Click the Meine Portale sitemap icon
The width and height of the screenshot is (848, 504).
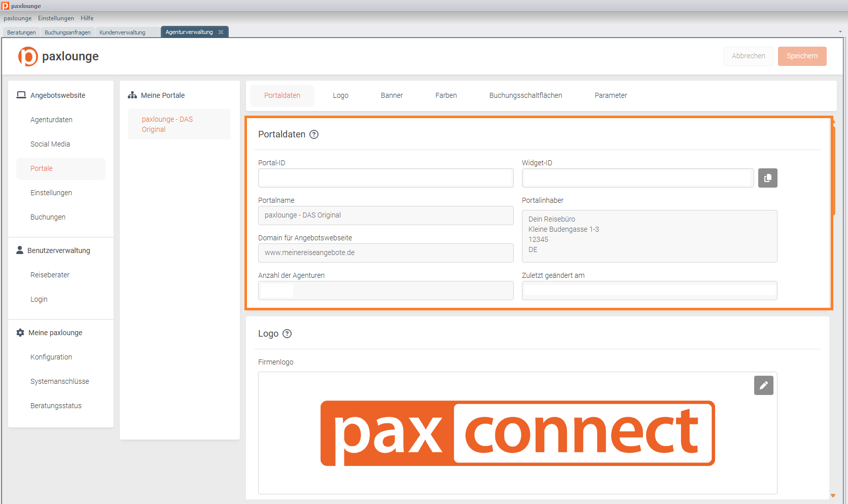pos(132,95)
